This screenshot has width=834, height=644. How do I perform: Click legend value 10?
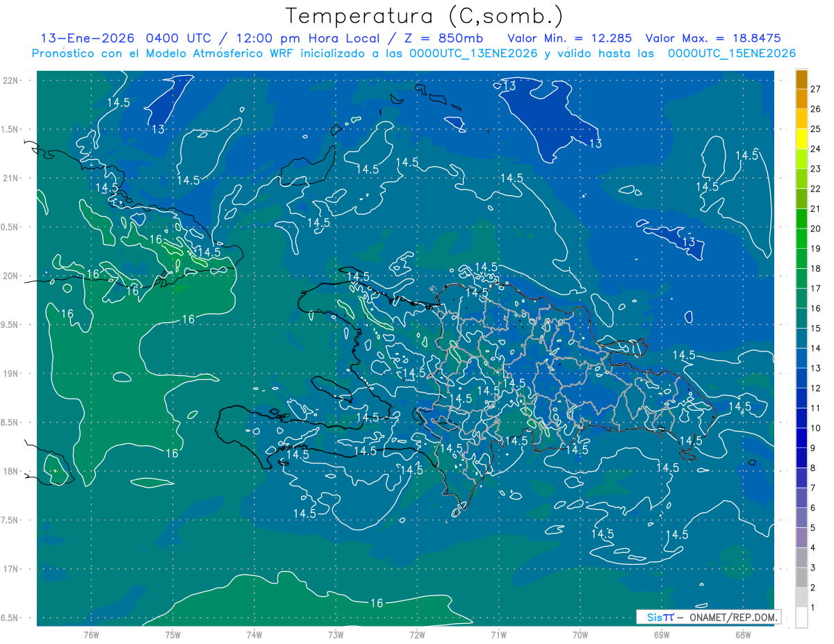[816, 428]
